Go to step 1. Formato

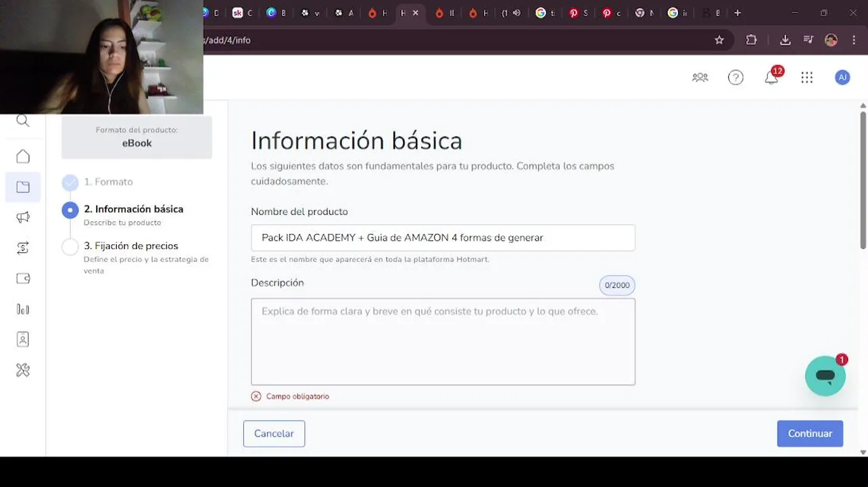[98, 182]
